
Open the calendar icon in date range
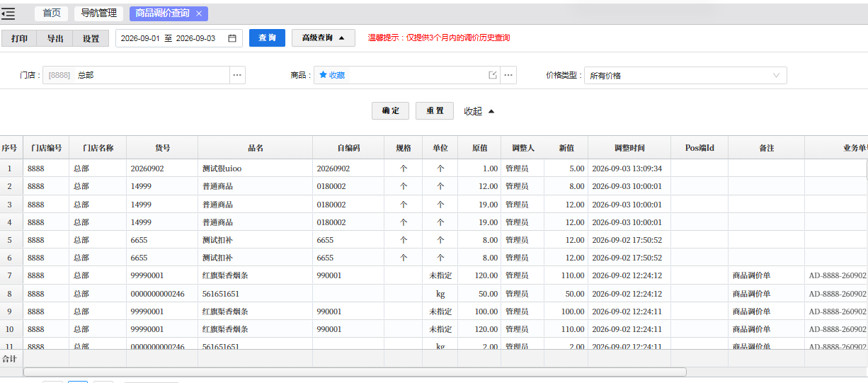point(232,38)
